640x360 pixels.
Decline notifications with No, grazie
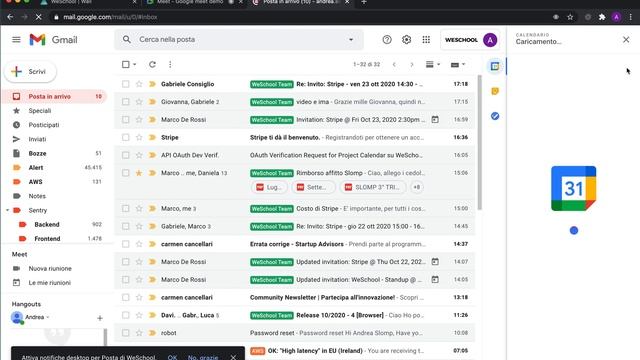pyautogui.click(x=203, y=357)
